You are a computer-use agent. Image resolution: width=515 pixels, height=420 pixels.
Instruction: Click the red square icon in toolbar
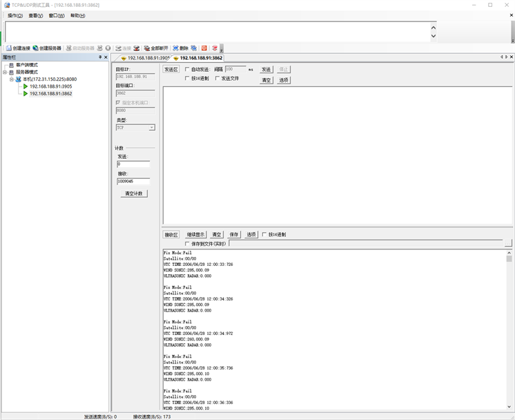[x=204, y=48]
